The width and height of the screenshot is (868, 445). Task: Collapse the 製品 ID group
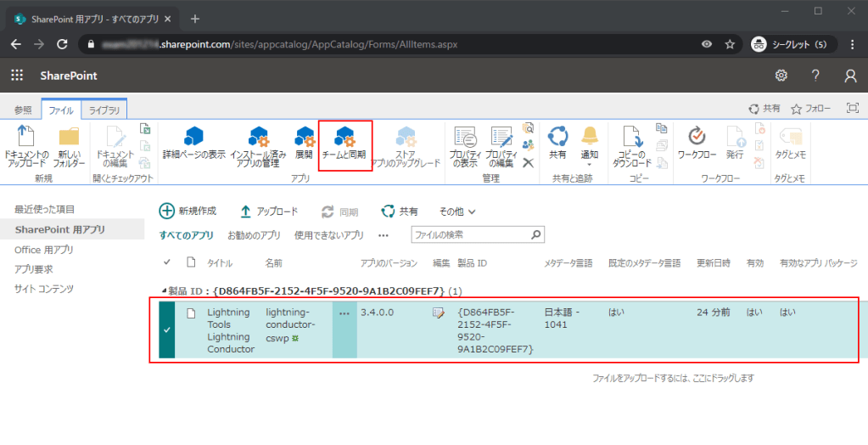[x=164, y=291]
